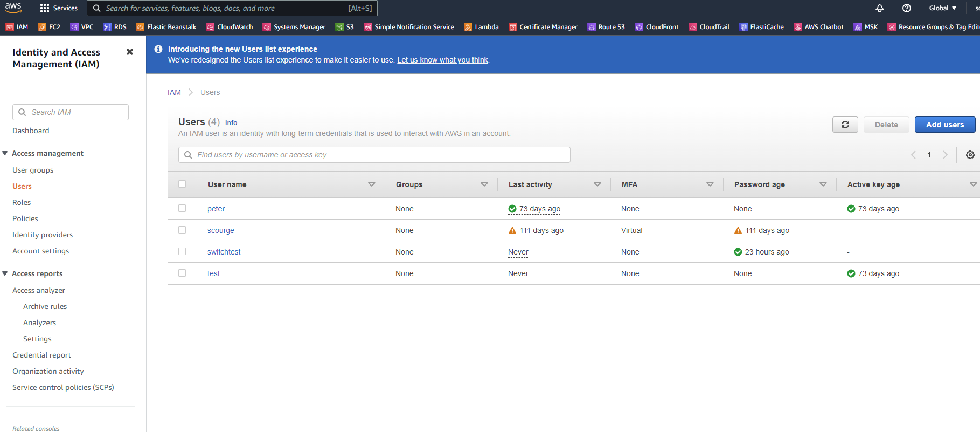Tick the checkbox for user peter

pyautogui.click(x=182, y=208)
